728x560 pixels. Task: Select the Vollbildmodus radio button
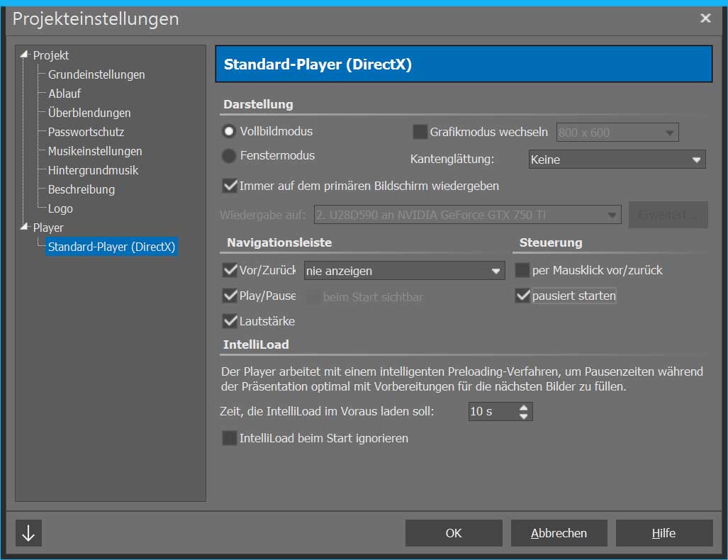229,131
